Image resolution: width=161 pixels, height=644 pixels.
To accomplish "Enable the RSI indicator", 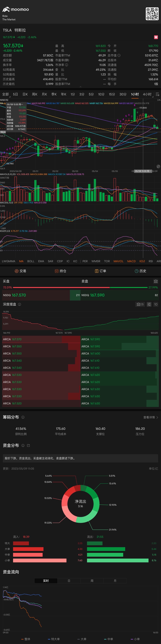I will click(x=151, y=261).
